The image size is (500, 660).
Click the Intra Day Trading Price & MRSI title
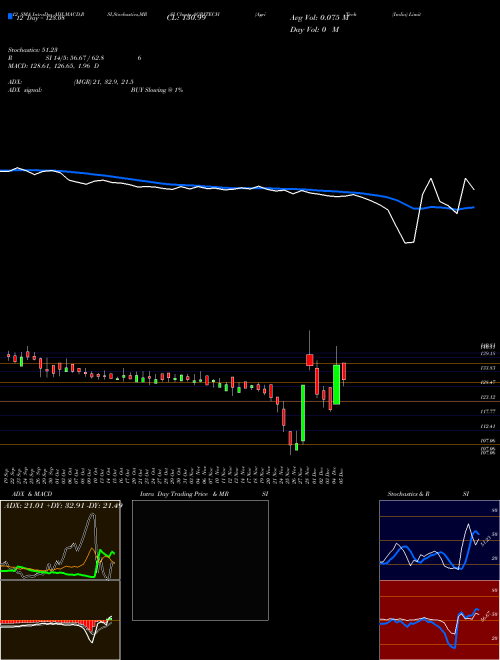pos(204,494)
